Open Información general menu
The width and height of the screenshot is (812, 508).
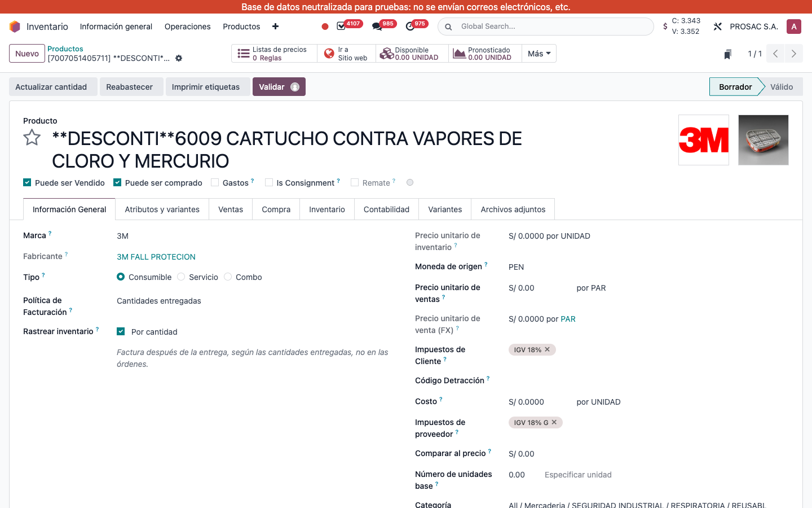coord(116,27)
